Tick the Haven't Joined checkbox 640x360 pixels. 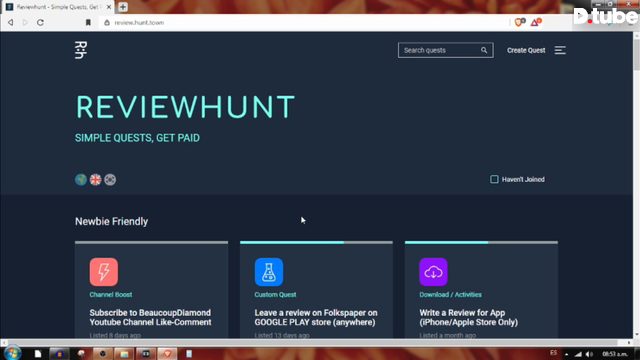click(494, 179)
